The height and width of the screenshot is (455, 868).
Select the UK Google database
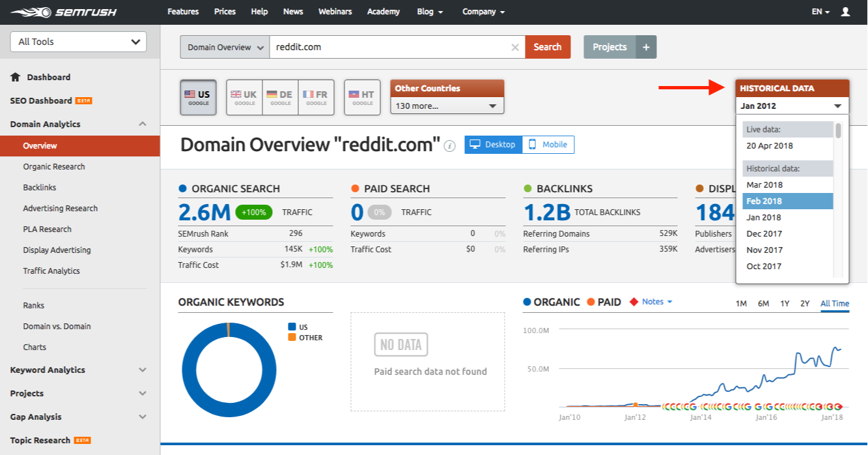(244, 98)
